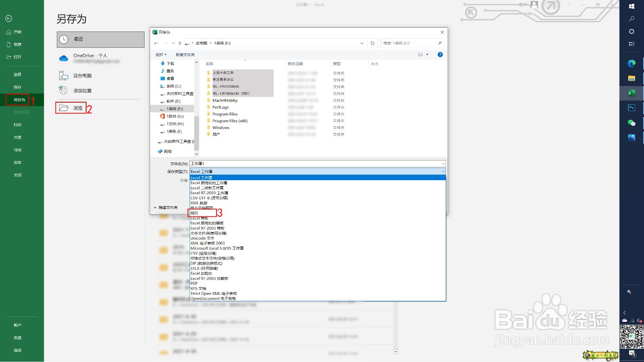Image resolution: width=644 pixels, height=362 pixels.
Task: Open the Mach4Hobby folder
Action: coord(225,101)
